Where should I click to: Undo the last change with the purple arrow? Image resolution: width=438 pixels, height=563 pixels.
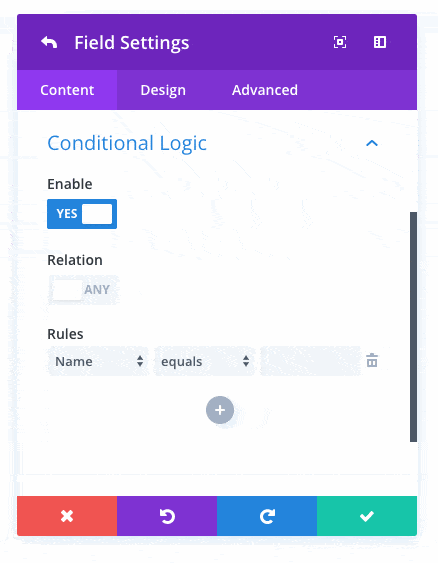pyautogui.click(x=167, y=516)
